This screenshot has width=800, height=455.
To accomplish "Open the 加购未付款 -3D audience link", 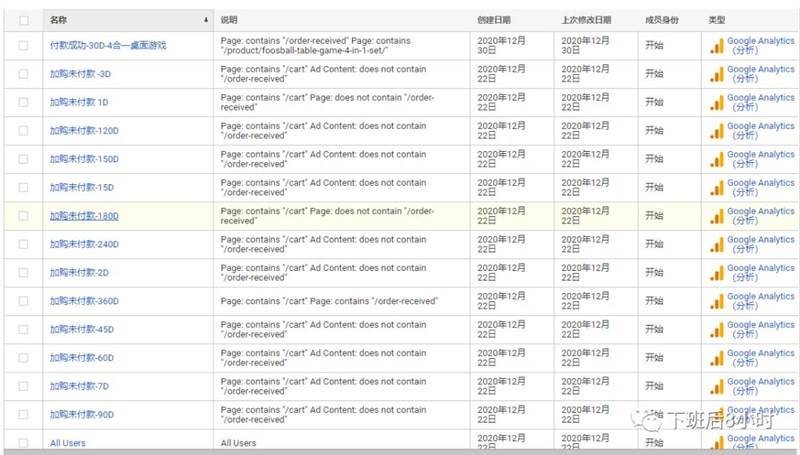I will (80, 74).
